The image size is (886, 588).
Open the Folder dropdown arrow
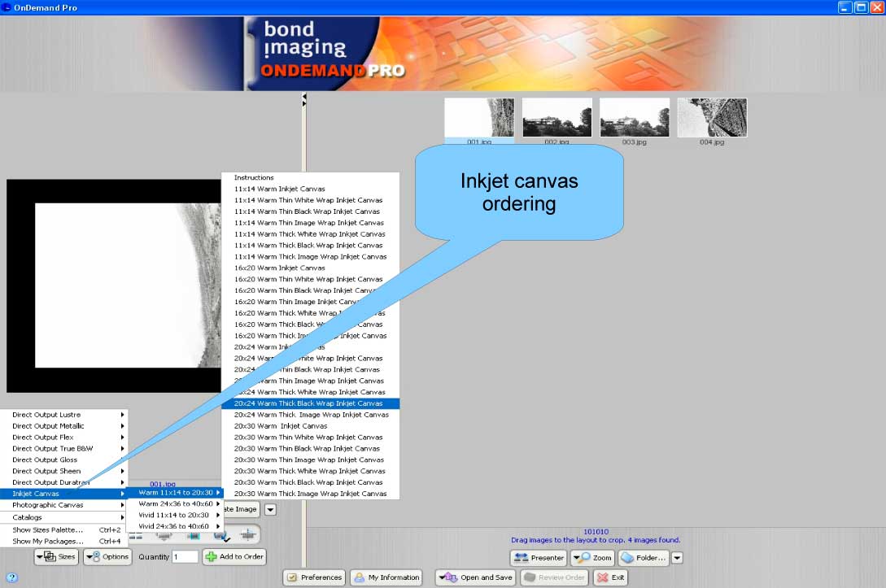(x=676, y=558)
